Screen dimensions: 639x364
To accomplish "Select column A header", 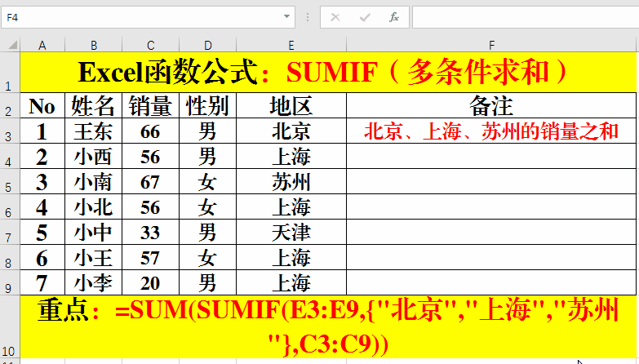I will pyautogui.click(x=42, y=45).
